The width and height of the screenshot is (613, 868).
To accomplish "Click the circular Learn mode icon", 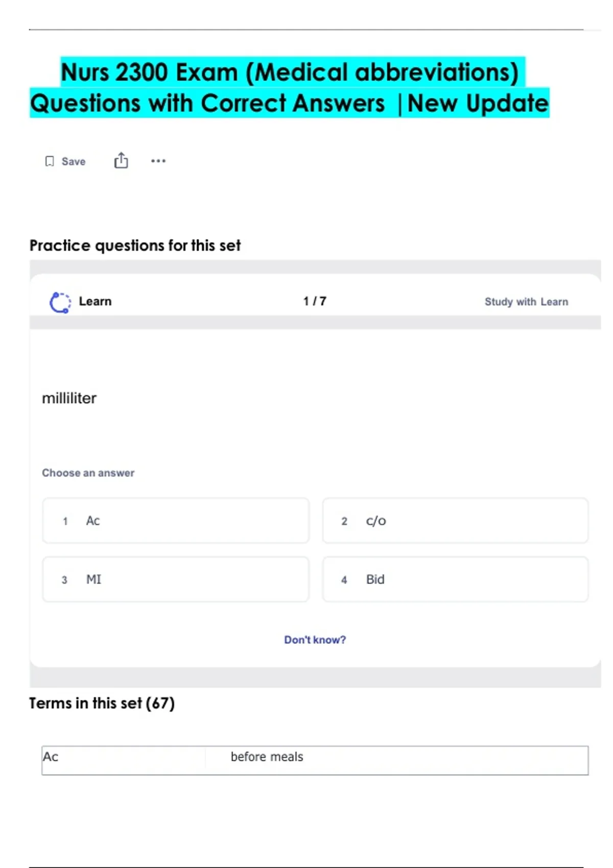I will click(60, 302).
